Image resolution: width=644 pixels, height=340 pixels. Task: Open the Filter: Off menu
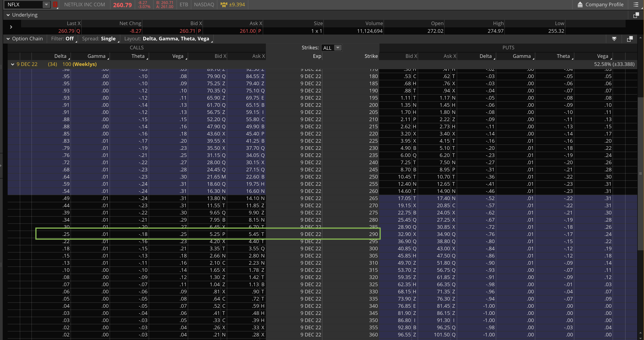click(x=62, y=39)
